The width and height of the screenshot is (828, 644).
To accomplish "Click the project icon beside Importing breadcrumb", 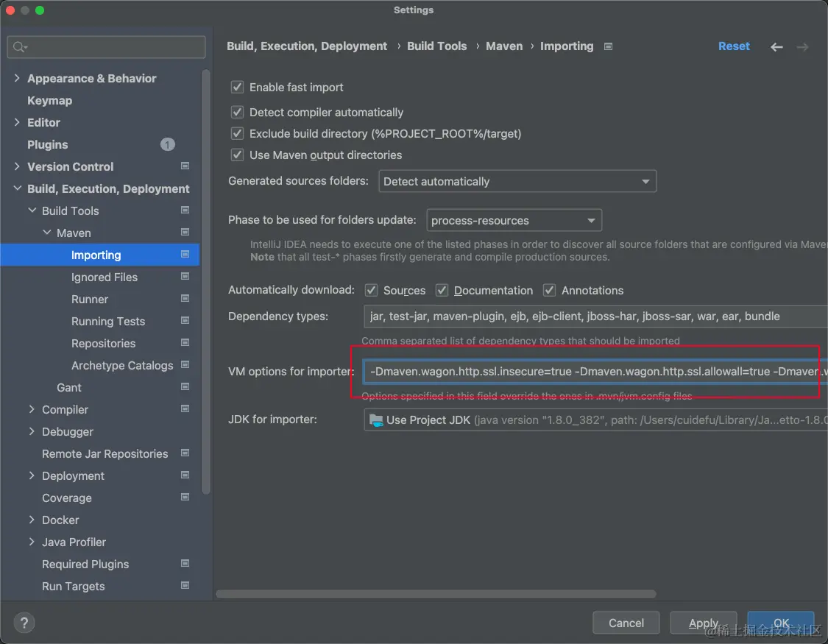I will pos(609,46).
